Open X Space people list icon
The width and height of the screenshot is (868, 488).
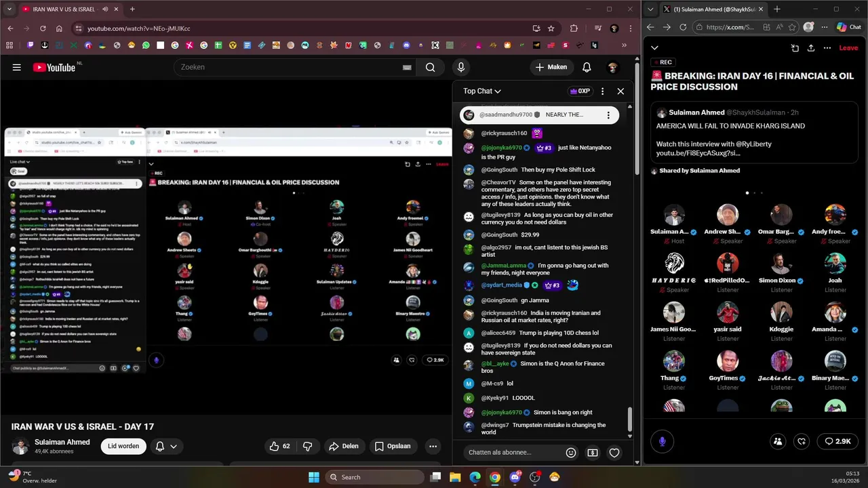[x=778, y=441]
